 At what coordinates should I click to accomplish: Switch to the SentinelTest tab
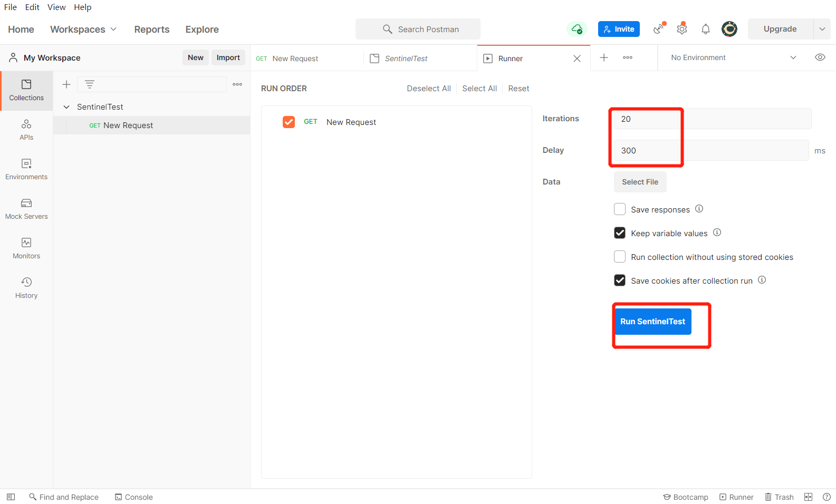click(x=420, y=59)
